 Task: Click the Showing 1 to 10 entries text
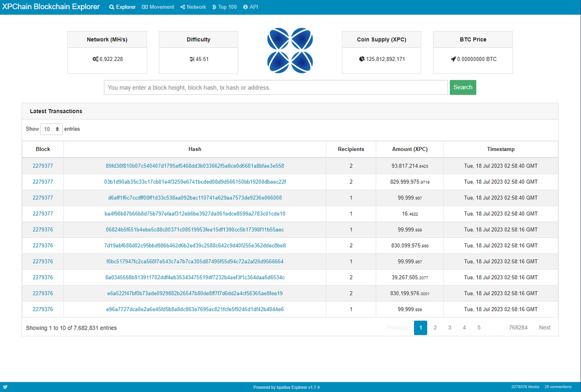click(x=71, y=328)
